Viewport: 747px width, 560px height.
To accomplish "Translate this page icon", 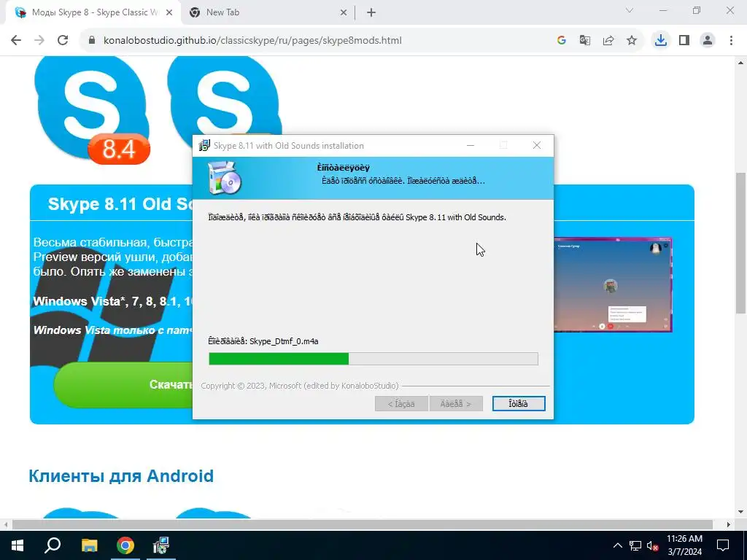I will click(x=585, y=41).
